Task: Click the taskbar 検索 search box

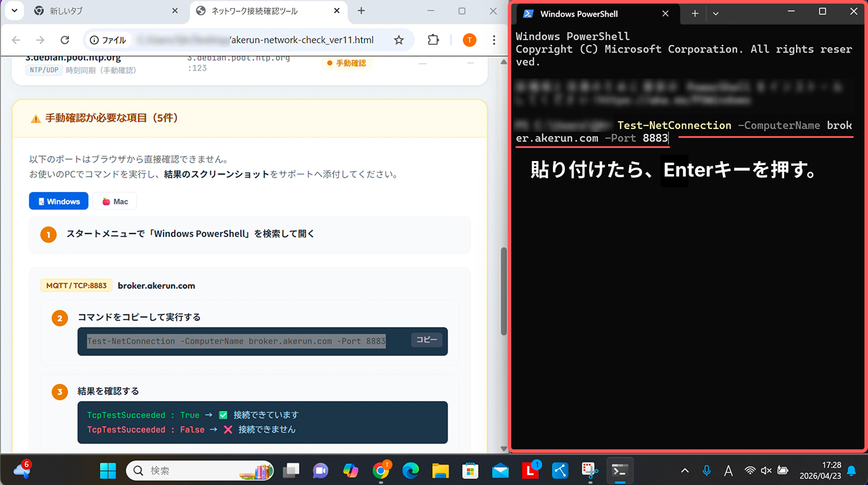Action: point(200,471)
